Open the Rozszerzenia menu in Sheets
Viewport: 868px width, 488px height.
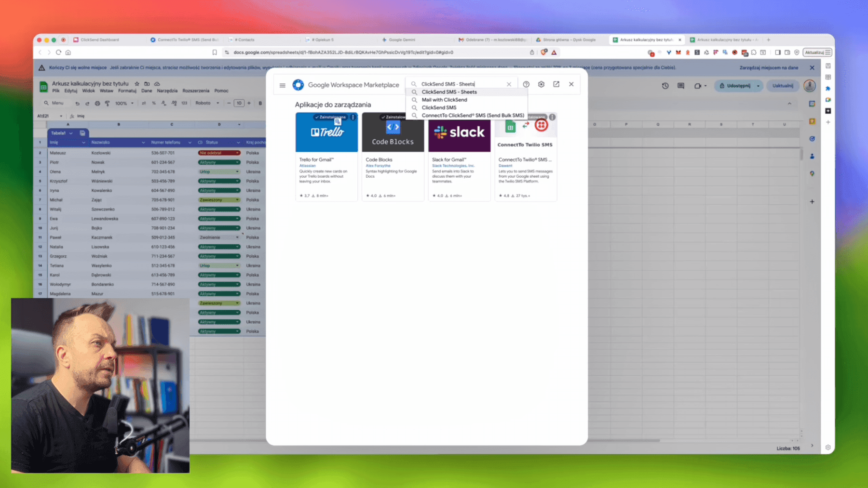pos(196,91)
